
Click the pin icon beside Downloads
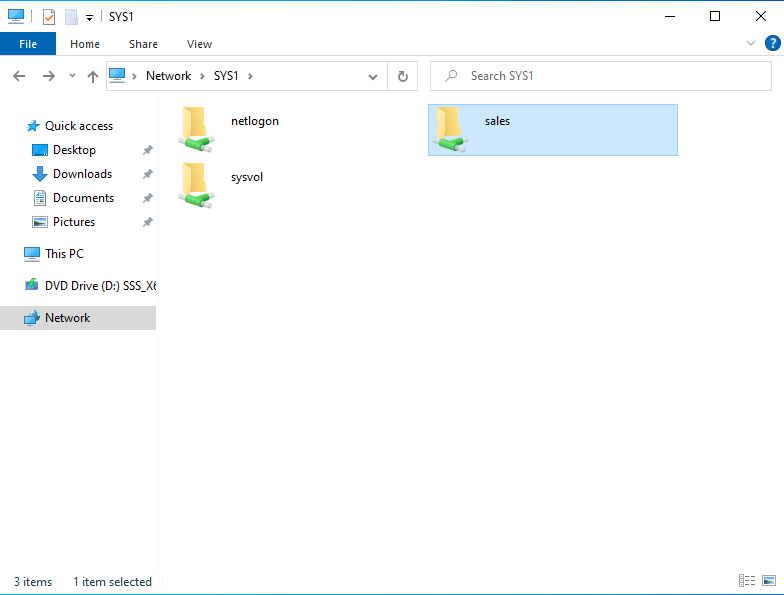click(148, 174)
